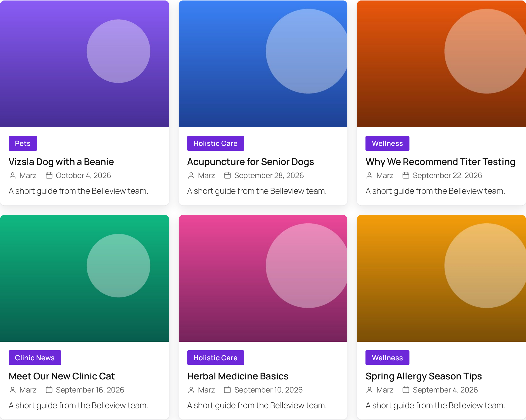Select the Clinic News category tag
The height and width of the screenshot is (420, 526).
[x=35, y=358]
